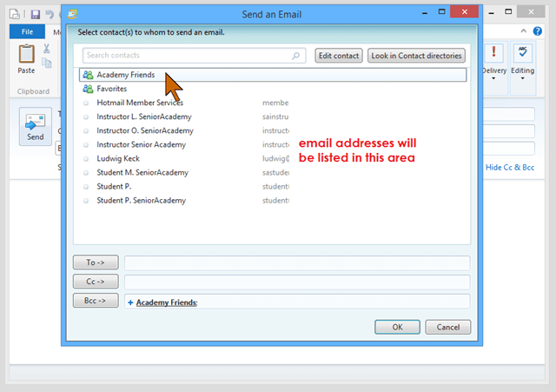Image resolution: width=556 pixels, height=392 pixels.
Task: Open the Editing dropdown in ribbon
Action: click(525, 71)
